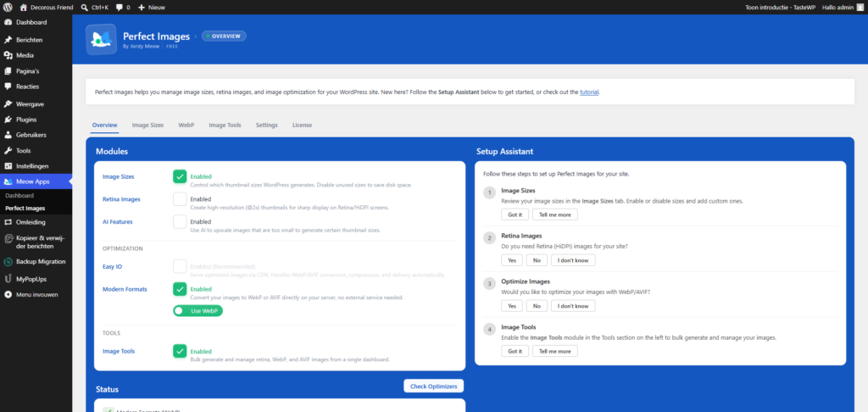Choose I don't know for Retina Images

[x=574, y=260]
